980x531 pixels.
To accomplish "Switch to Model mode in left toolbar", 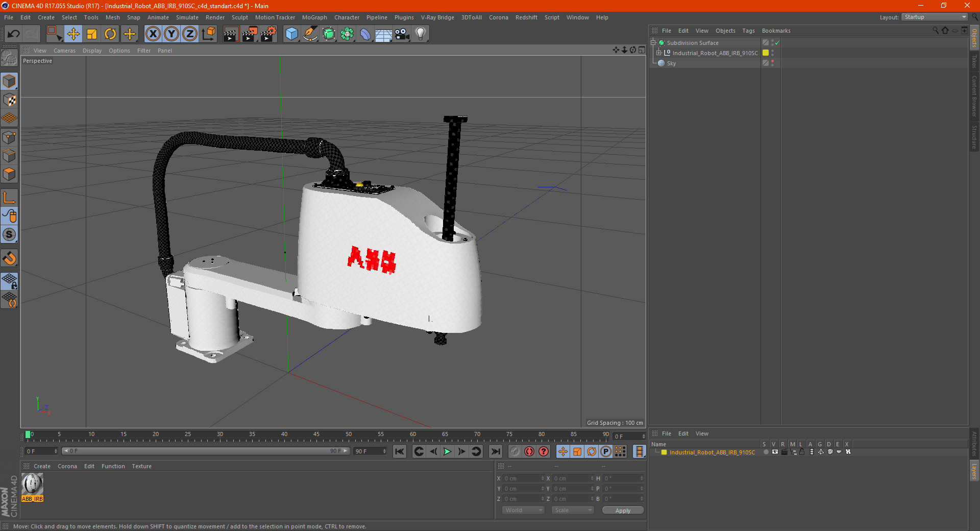I will click(x=9, y=82).
